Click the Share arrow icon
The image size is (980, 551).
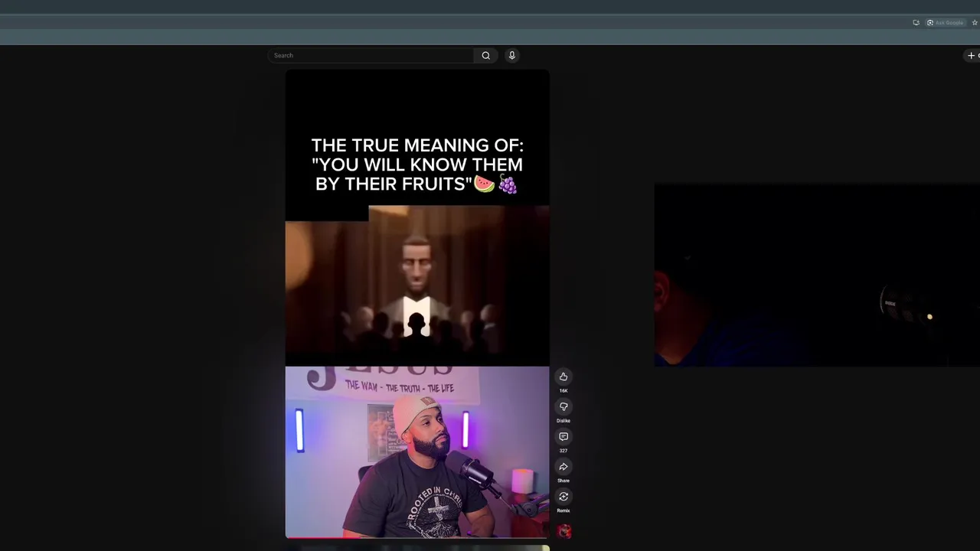[563, 467]
